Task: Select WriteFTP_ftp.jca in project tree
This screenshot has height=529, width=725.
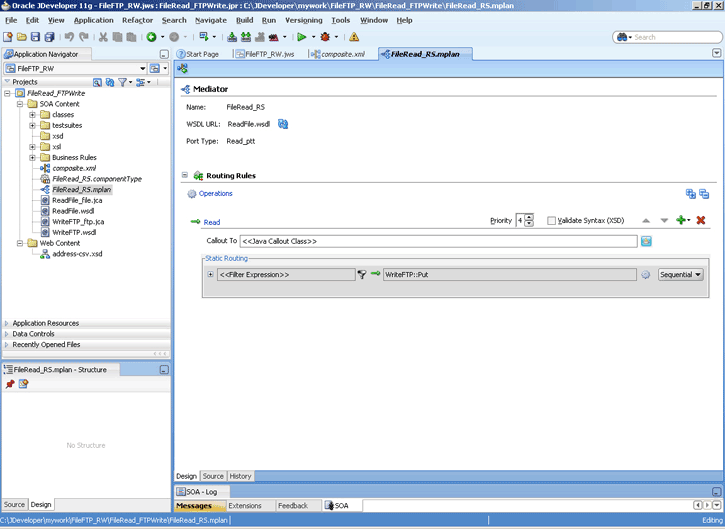Action: pyautogui.click(x=78, y=222)
